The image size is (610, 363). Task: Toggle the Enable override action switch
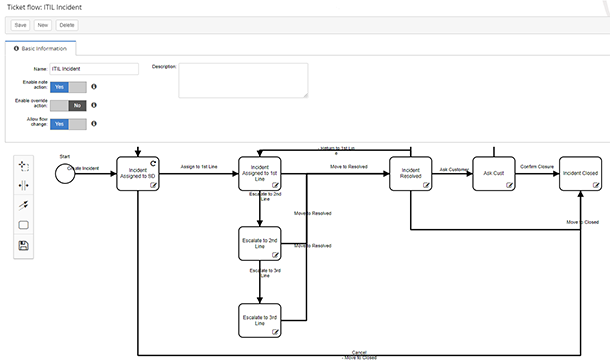coord(68,105)
